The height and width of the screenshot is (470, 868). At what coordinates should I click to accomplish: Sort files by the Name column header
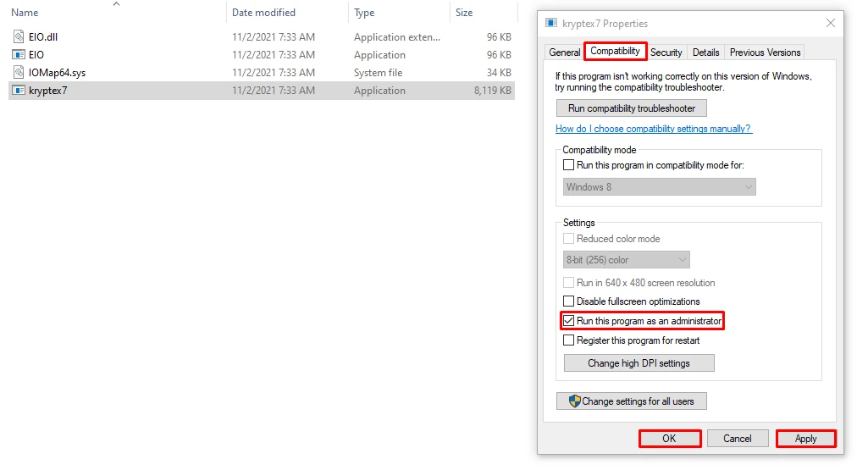25,13
